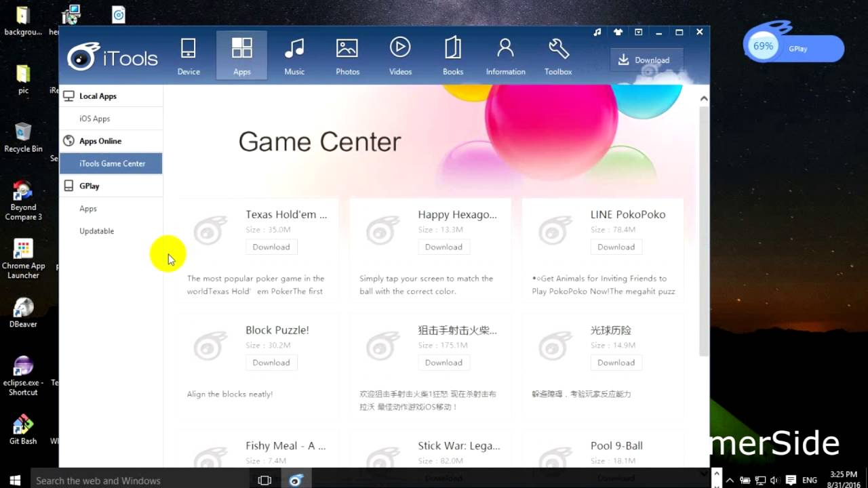Click the GPlay device icon in sidebar
Screen dimensions: 868x488
(68, 186)
